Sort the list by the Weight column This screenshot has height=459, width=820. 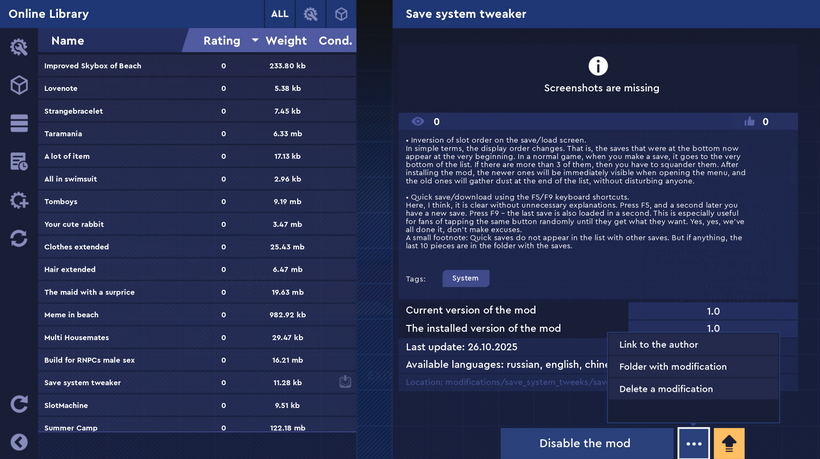[x=286, y=41]
